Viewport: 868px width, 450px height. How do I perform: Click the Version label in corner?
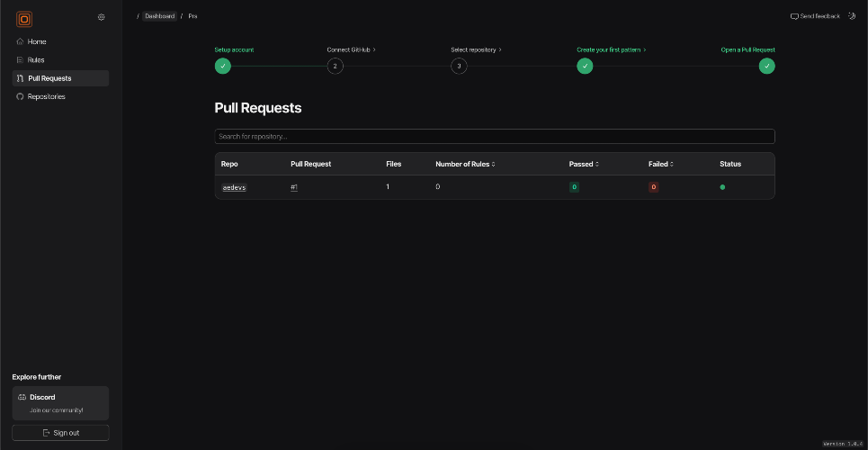[x=845, y=444]
